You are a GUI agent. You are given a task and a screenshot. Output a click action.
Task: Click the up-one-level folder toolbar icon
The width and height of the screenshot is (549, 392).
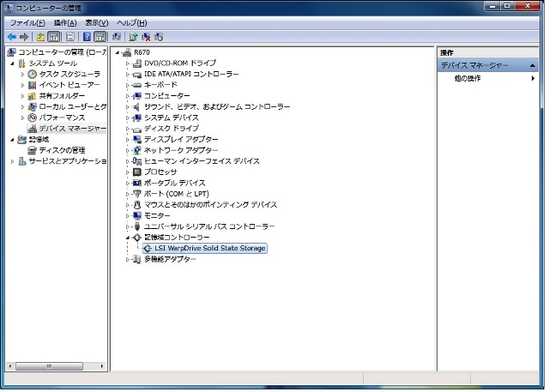tap(40, 37)
